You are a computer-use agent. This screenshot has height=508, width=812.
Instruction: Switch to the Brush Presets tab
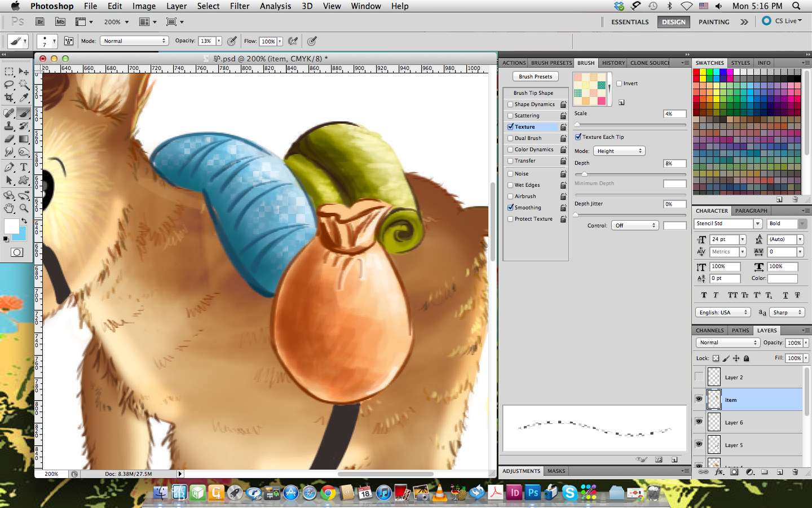click(x=551, y=63)
